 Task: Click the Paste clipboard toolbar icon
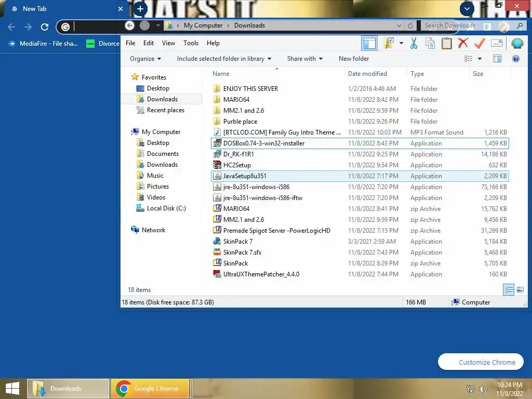click(x=446, y=44)
